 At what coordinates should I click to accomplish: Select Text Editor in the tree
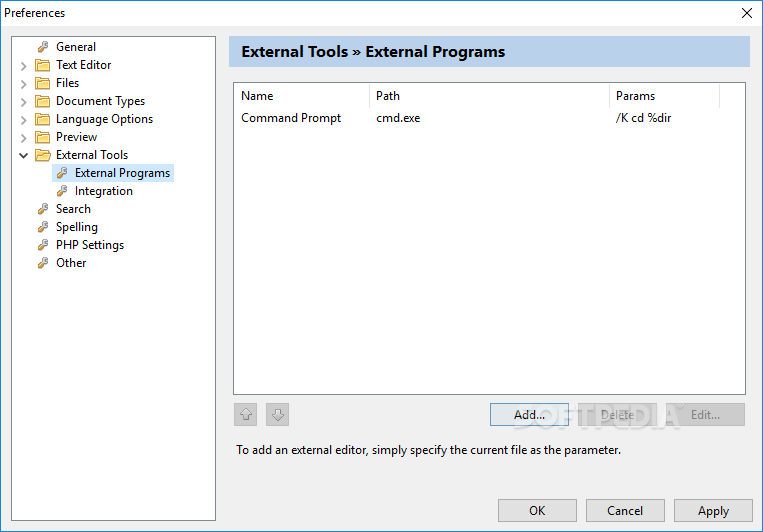click(83, 65)
